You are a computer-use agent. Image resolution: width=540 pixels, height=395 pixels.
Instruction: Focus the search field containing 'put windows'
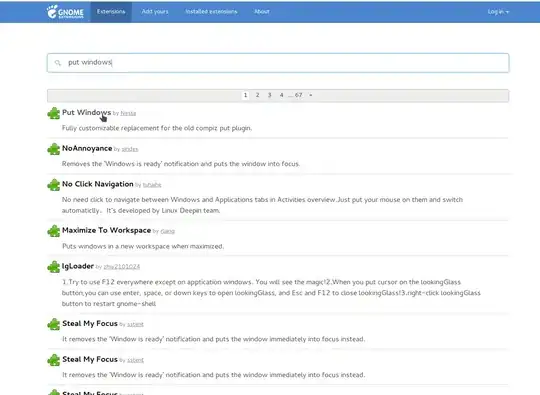point(278,63)
